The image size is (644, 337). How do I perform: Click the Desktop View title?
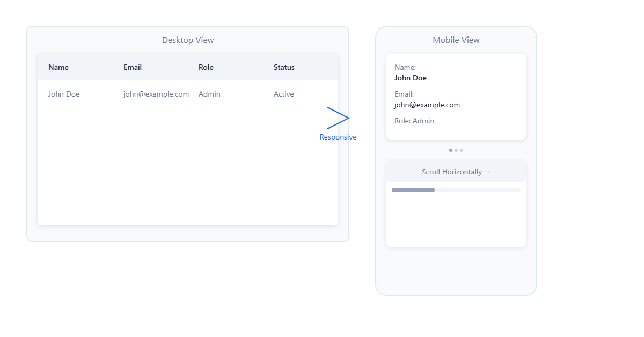[188, 40]
